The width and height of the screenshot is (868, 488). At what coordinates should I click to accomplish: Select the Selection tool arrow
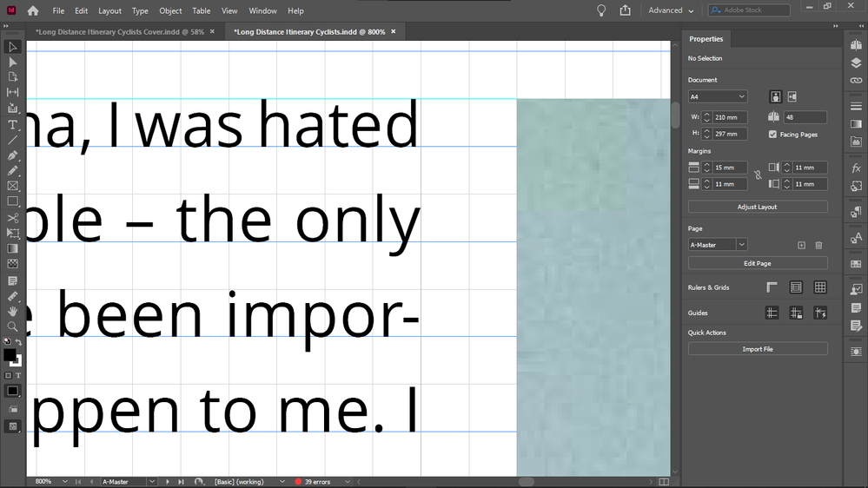12,47
